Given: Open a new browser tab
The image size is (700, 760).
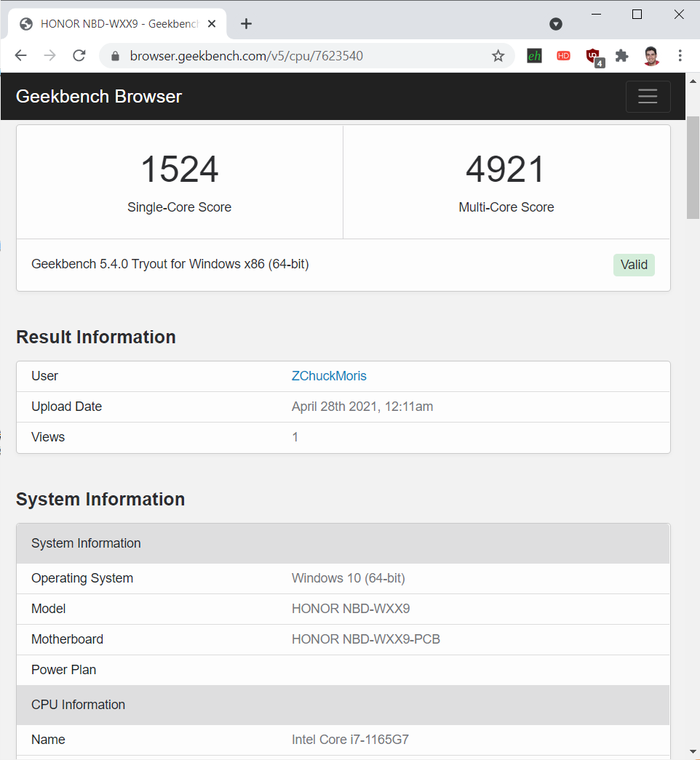Looking at the screenshot, I should point(247,24).
